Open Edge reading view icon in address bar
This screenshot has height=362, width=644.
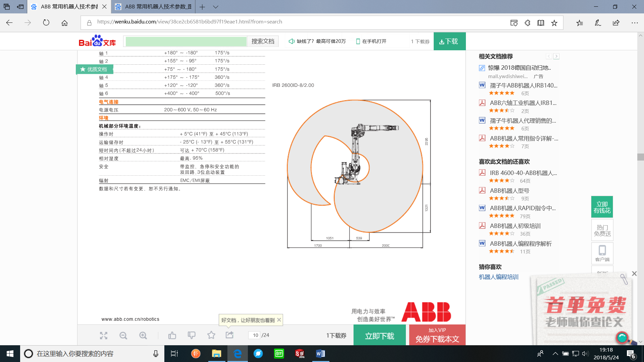click(x=541, y=23)
